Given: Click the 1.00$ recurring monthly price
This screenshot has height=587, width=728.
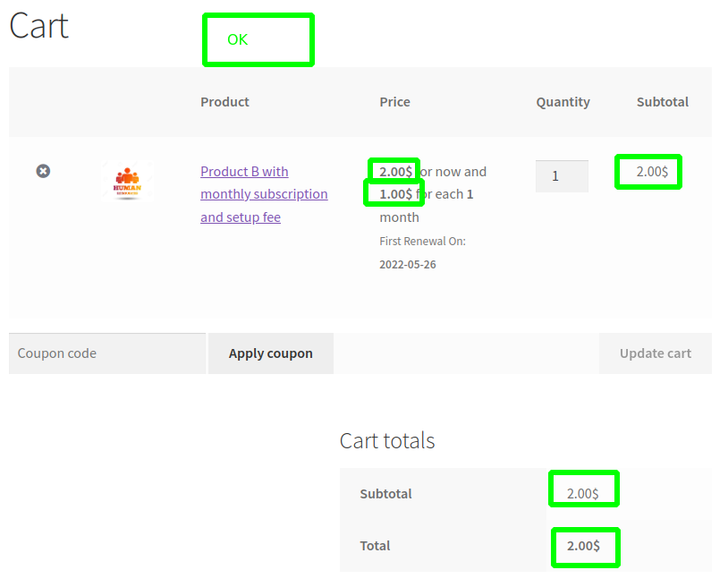Looking at the screenshot, I should pyautogui.click(x=395, y=193).
